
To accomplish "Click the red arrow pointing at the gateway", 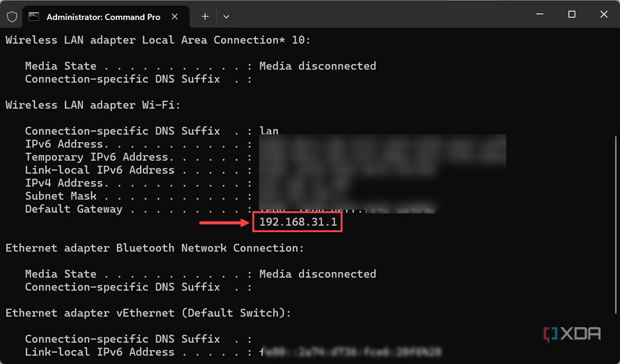I will click(224, 222).
